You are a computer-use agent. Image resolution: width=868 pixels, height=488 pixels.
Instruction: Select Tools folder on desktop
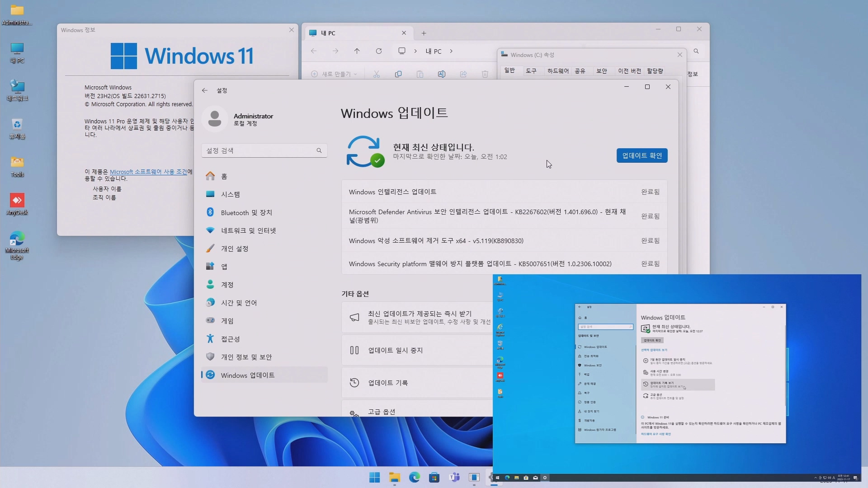[x=17, y=166]
